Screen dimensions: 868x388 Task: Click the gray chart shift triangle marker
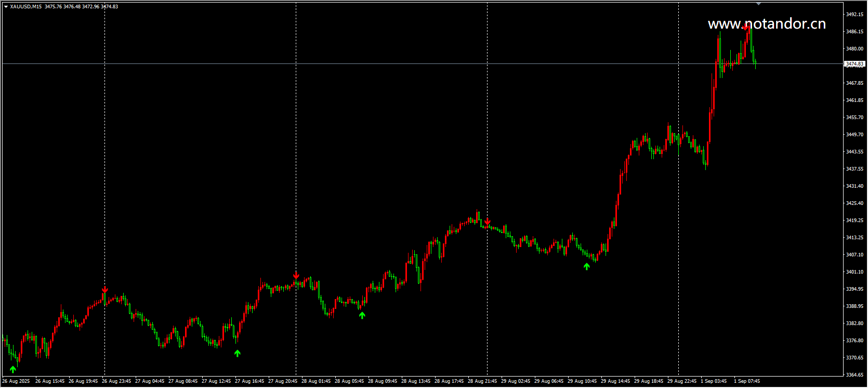coord(758,4)
